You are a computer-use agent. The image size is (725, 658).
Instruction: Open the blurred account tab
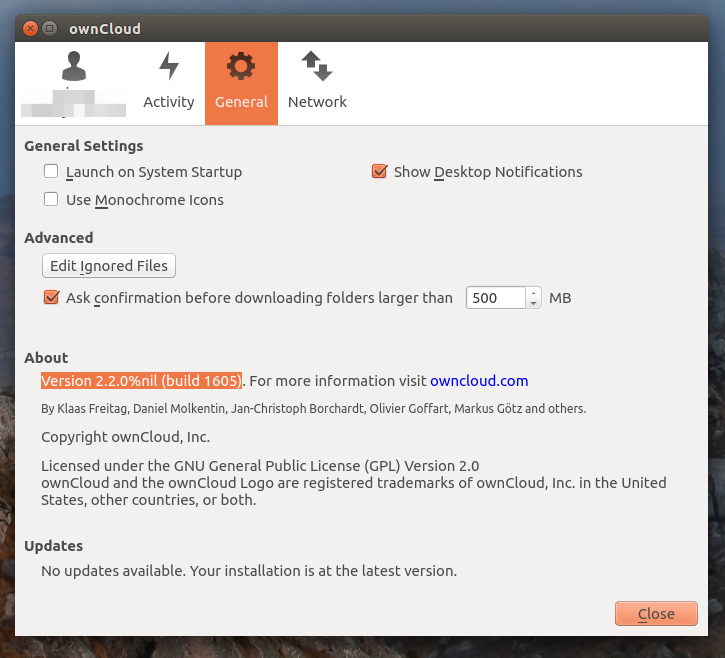coord(74,84)
